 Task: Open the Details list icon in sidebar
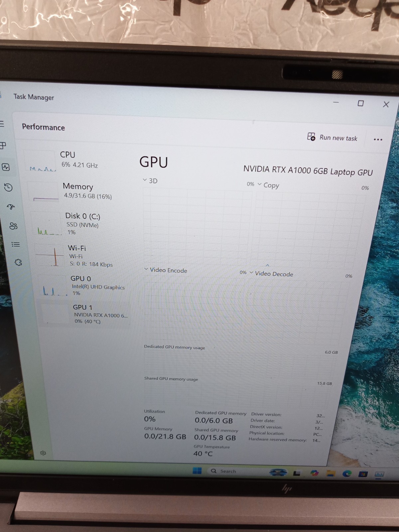click(16, 244)
